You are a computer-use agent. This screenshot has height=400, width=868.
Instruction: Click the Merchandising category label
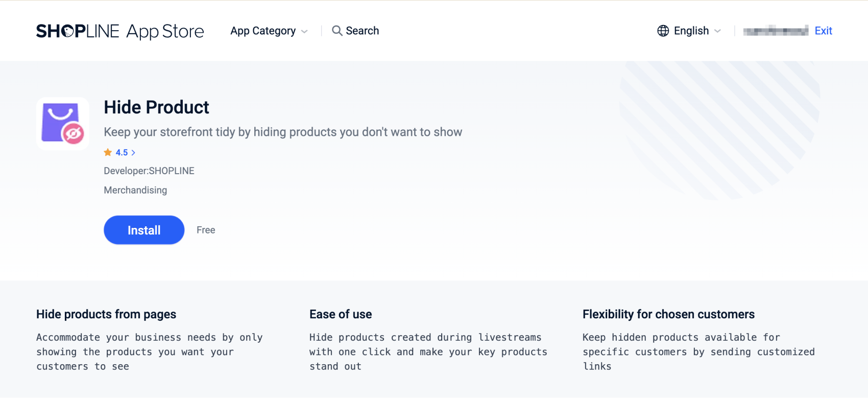135,190
